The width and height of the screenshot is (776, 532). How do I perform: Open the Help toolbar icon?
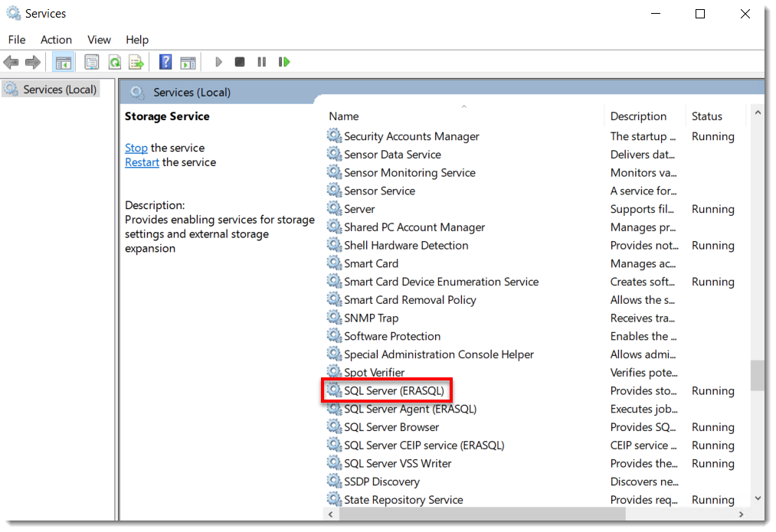(x=165, y=62)
